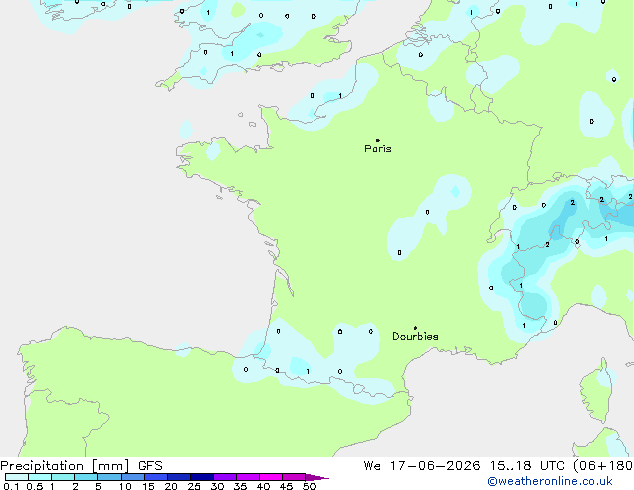Click the legend label '0.5'
This screenshot has width=634, height=490.
pyautogui.click(x=35, y=486)
